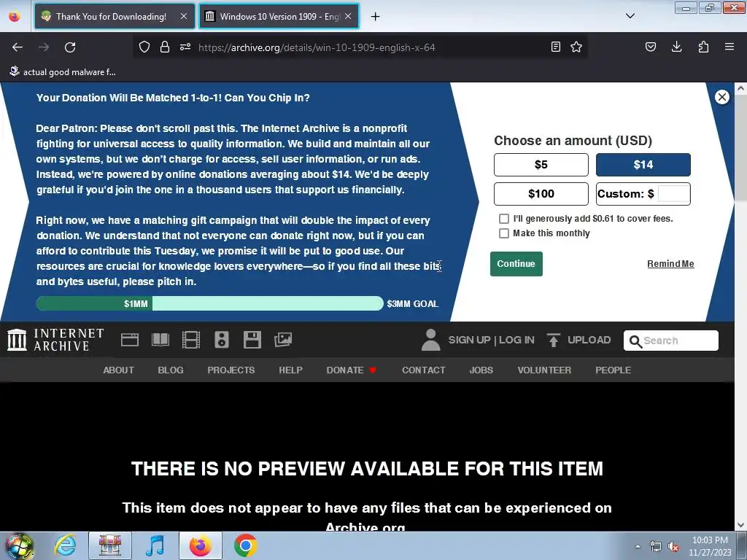Click the LOG IN link
Image resolution: width=747 pixels, height=560 pixels.
point(516,340)
